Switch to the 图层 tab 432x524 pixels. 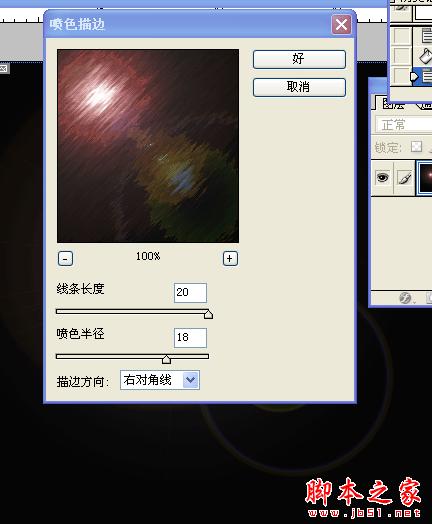(x=393, y=105)
